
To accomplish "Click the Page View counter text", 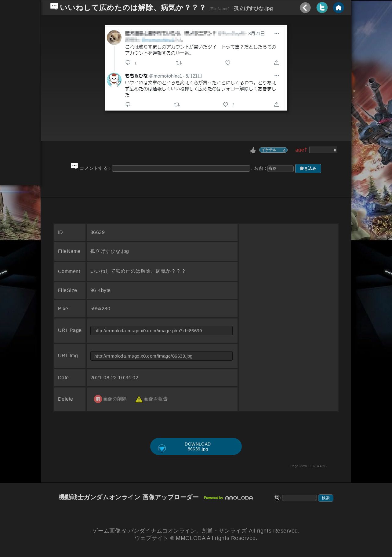I will click(x=309, y=466).
